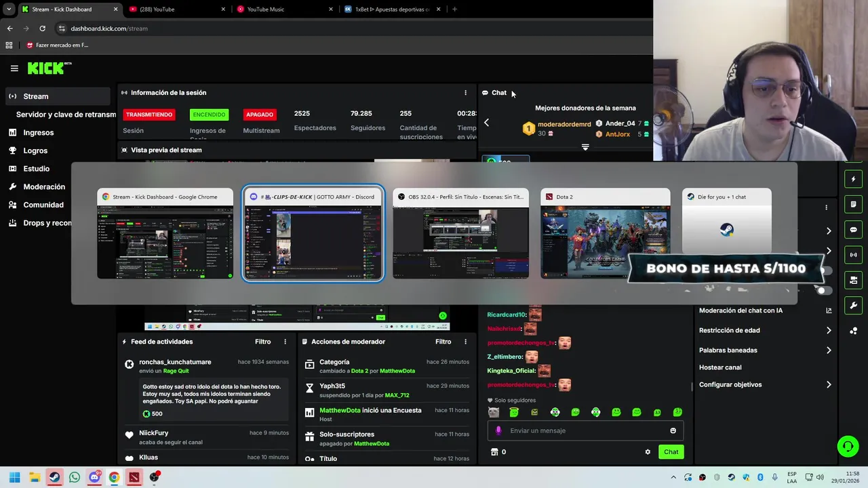
Task: Click the green Chat send button
Action: click(x=671, y=452)
